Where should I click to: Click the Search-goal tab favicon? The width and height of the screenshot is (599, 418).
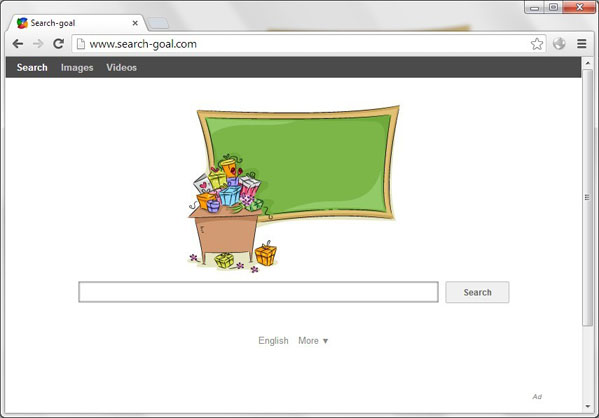[22, 23]
